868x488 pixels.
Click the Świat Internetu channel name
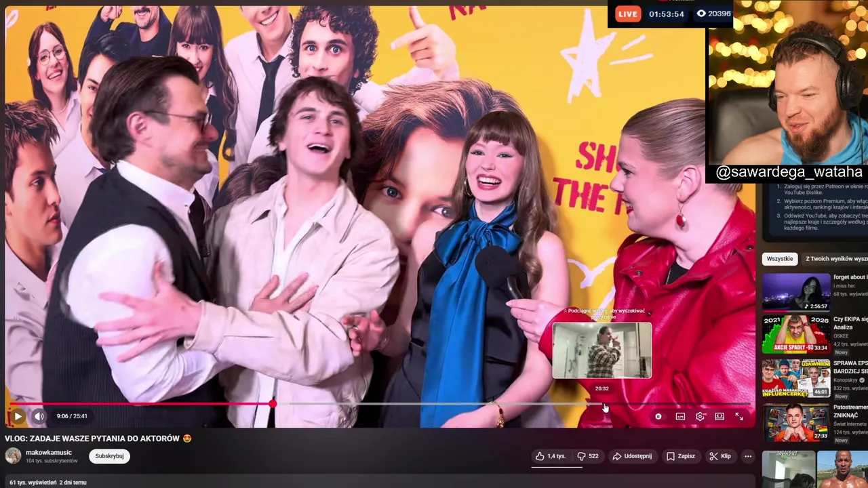[850, 424]
